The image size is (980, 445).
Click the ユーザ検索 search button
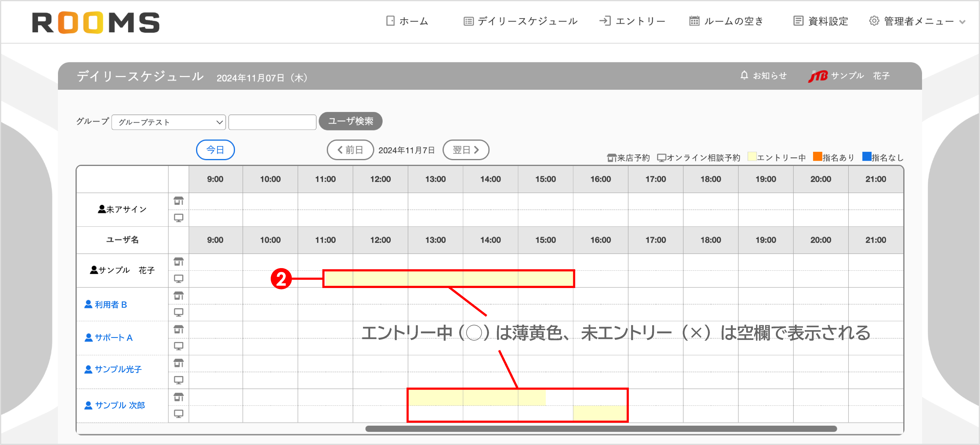(350, 121)
